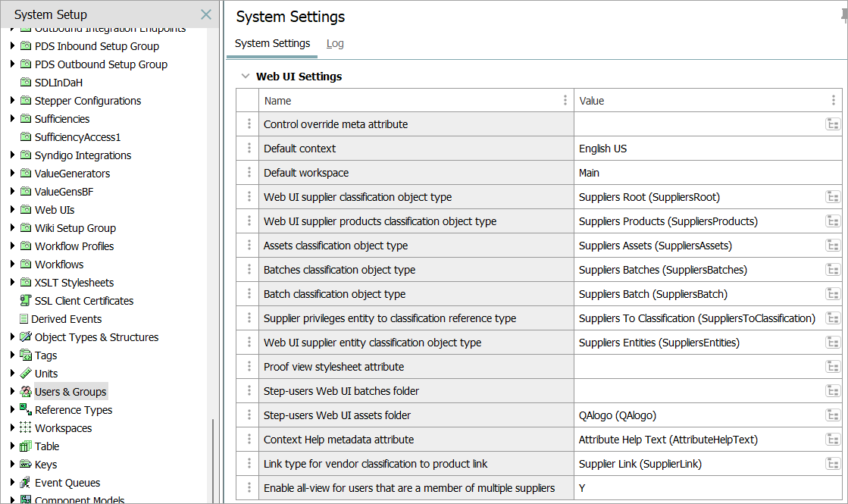Image resolution: width=848 pixels, height=504 pixels.
Task: Click picker icon beside QAlogo value
Action: point(833,415)
